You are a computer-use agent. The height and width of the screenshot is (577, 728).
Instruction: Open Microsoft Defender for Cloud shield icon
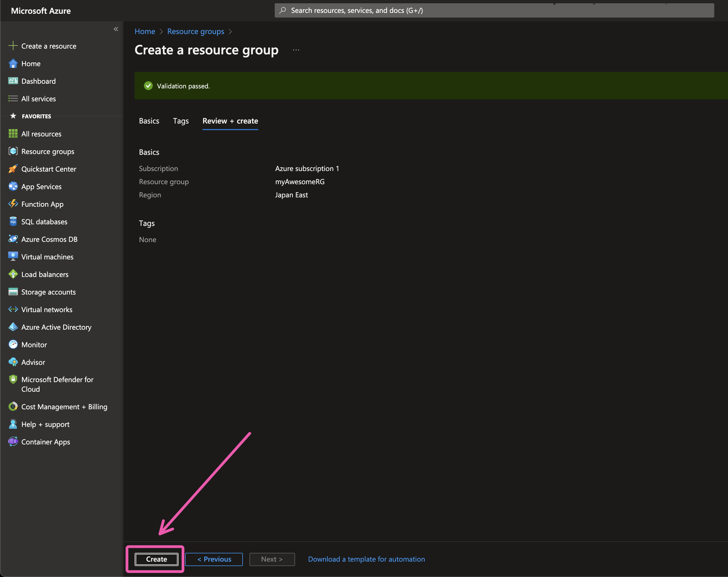coord(13,380)
